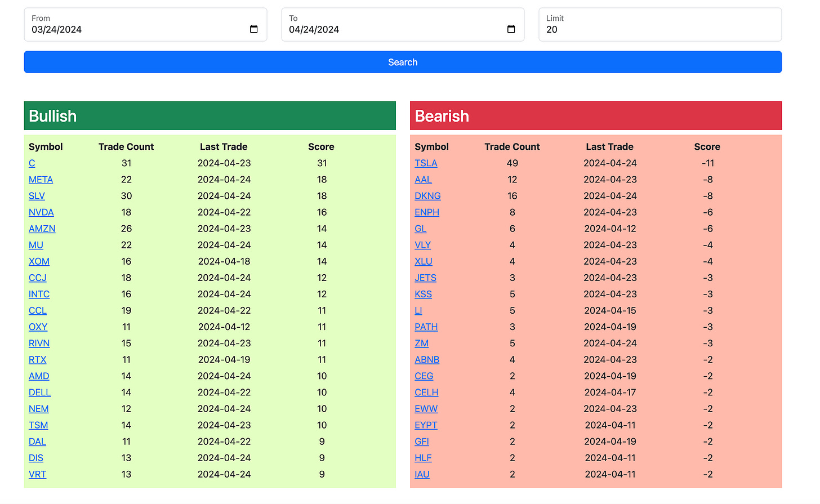Open the TSLA bearish symbol link
The image size is (820, 504).
[x=426, y=163]
